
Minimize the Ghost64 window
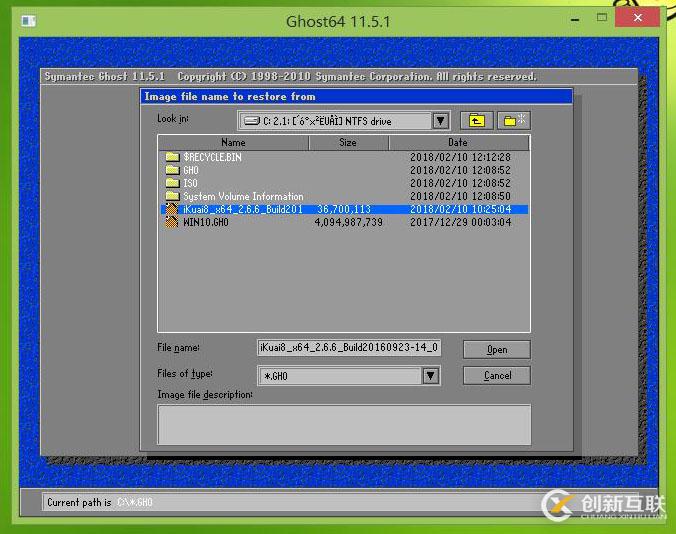(575, 19)
